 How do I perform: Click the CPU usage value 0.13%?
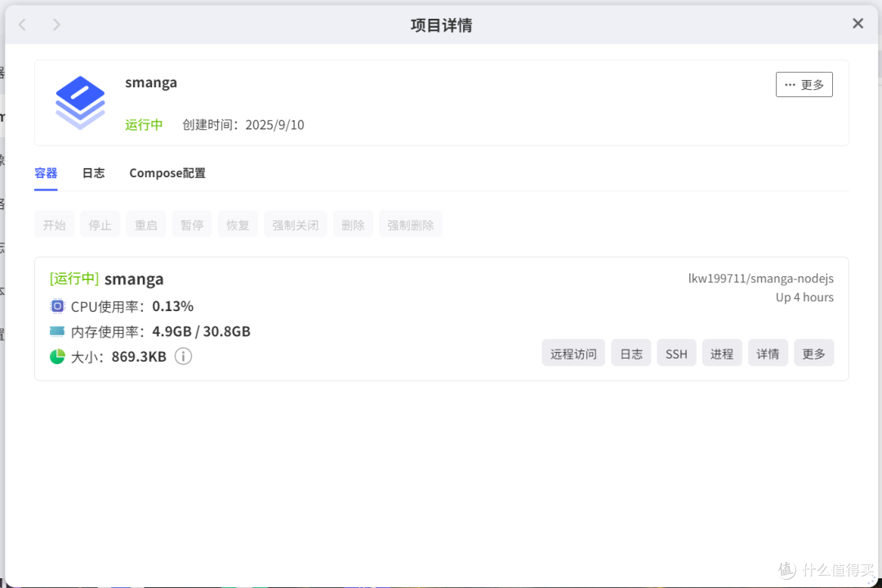(x=172, y=306)
